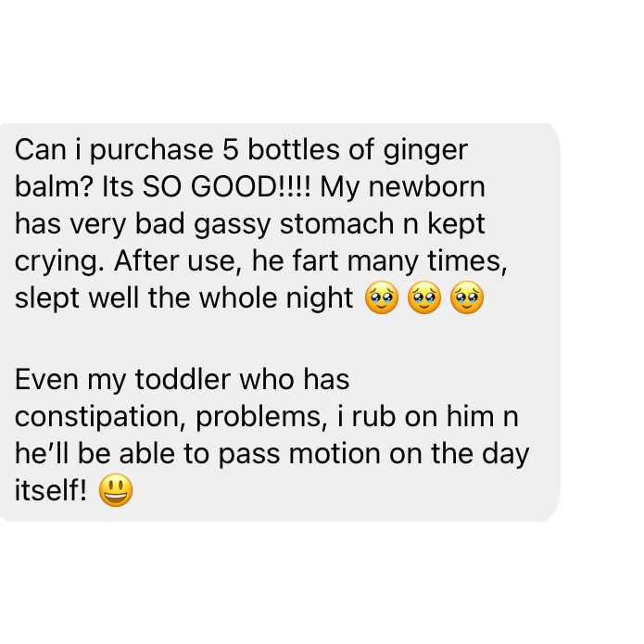
Task: Click the word "gassy" in the third line
Action: (x=232, y=225)
